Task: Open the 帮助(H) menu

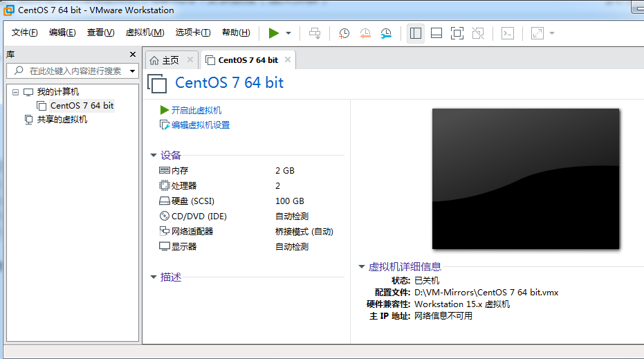Action: point(236,33)
